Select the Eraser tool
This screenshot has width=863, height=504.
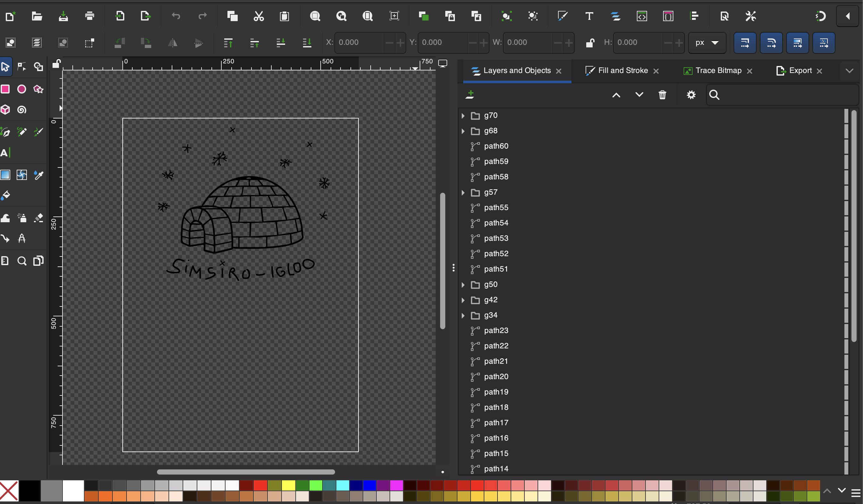coord(38,218)
